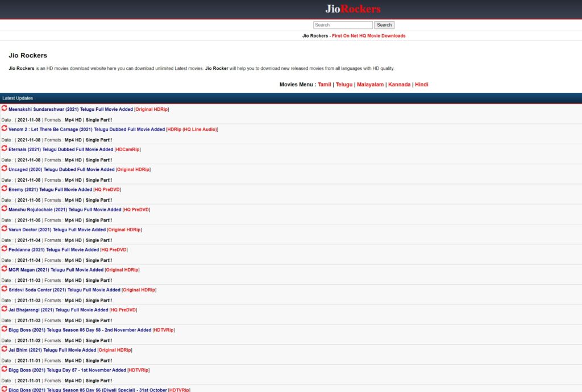Open Eternals (2021) Telugu Dubbed link
The height and width of the screenshot is (392, 582).
[74, 149]
